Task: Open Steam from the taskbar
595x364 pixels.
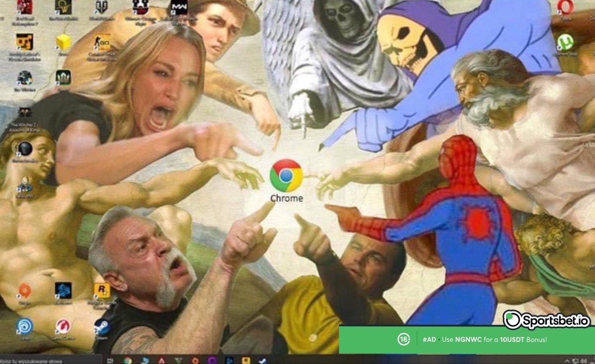Action: (x=263, y=361)
